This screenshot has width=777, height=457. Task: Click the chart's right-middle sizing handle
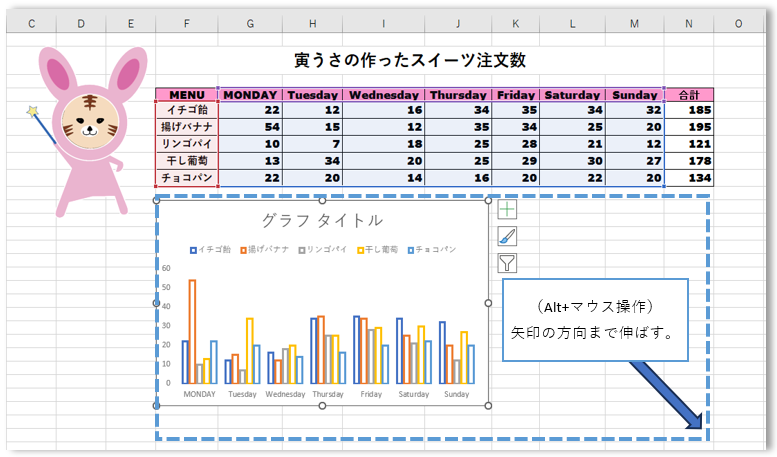pos(488,303)
